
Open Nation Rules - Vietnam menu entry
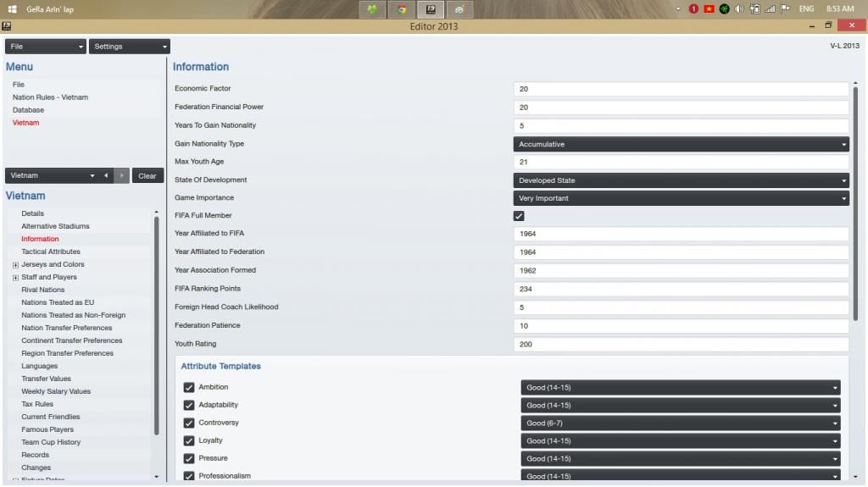pyautogui.click(x=50, y=97)
